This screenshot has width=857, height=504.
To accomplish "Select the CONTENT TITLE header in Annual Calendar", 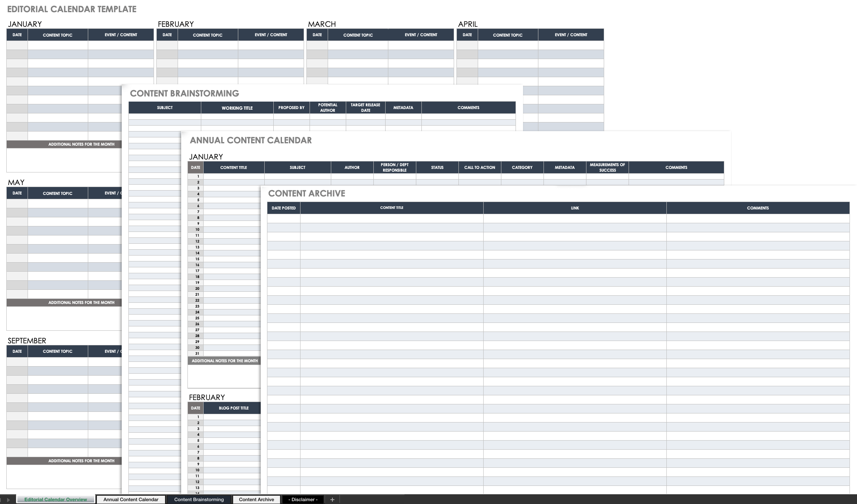I will [234, 167].
